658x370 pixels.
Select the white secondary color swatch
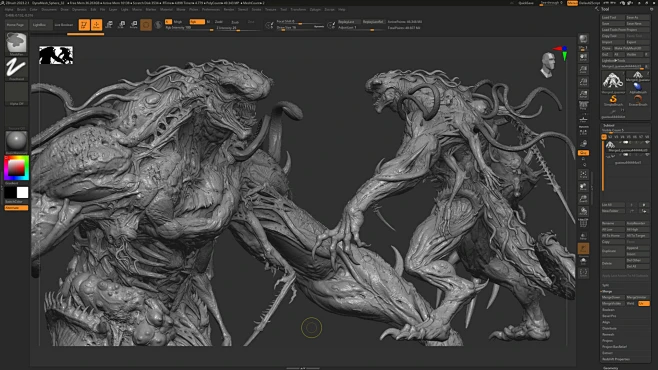(22, 193)
